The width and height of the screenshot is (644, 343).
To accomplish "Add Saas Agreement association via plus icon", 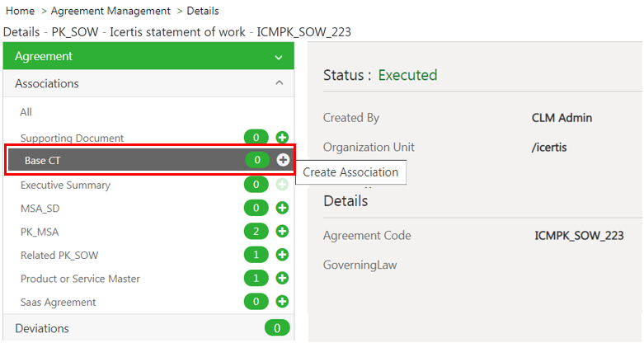I will point(282,303).
